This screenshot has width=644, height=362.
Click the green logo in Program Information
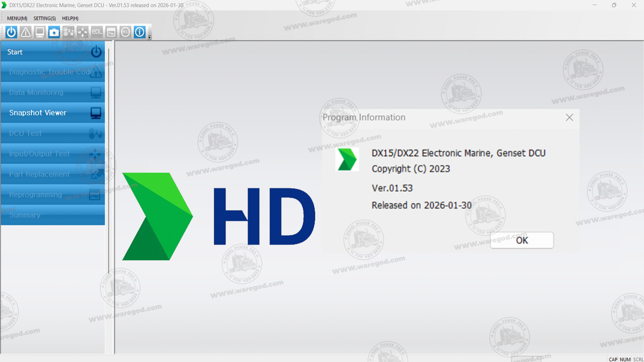pyautogui.click(x=347, y=159)
